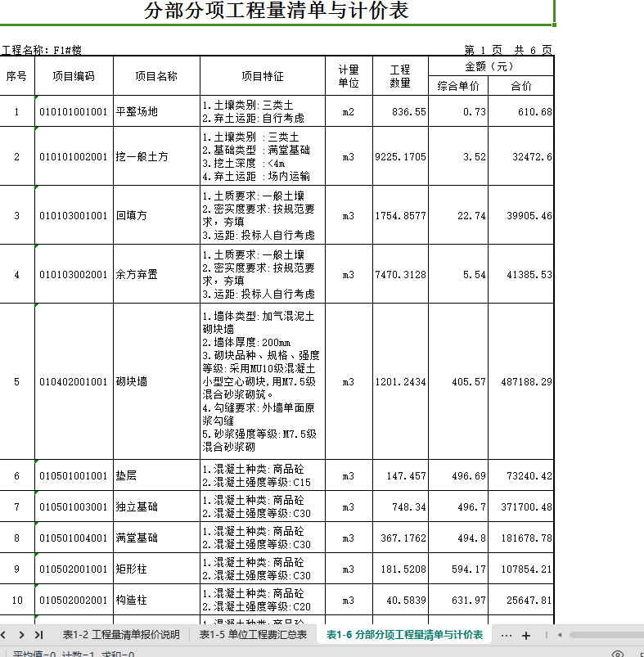Open the more sheets ellipsis menu

[x=507, y=636]
